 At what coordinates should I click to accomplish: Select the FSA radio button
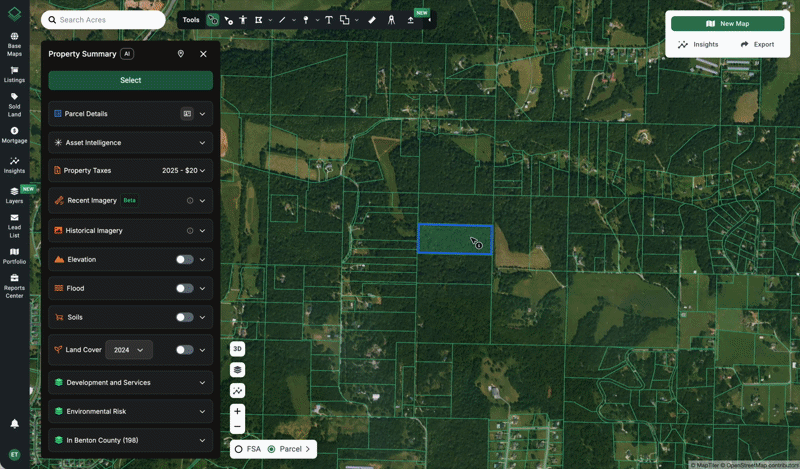[x=239, y=450]
